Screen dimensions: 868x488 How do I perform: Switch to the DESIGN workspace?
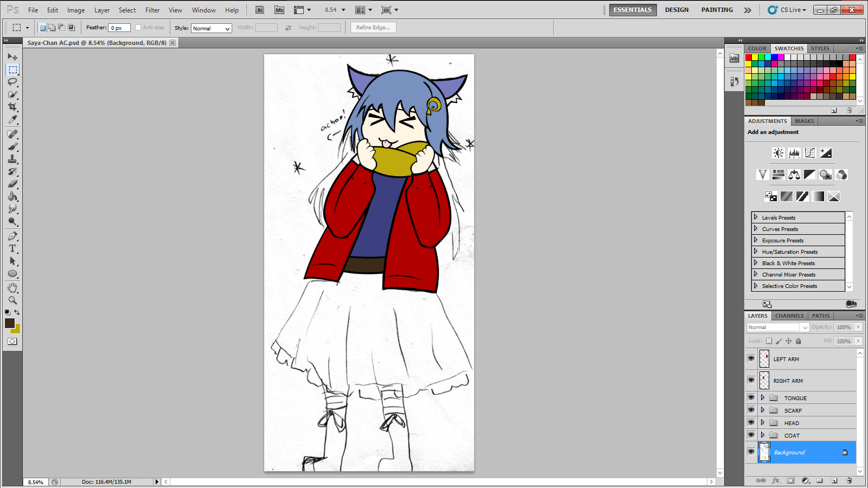(x=677, y=10)
